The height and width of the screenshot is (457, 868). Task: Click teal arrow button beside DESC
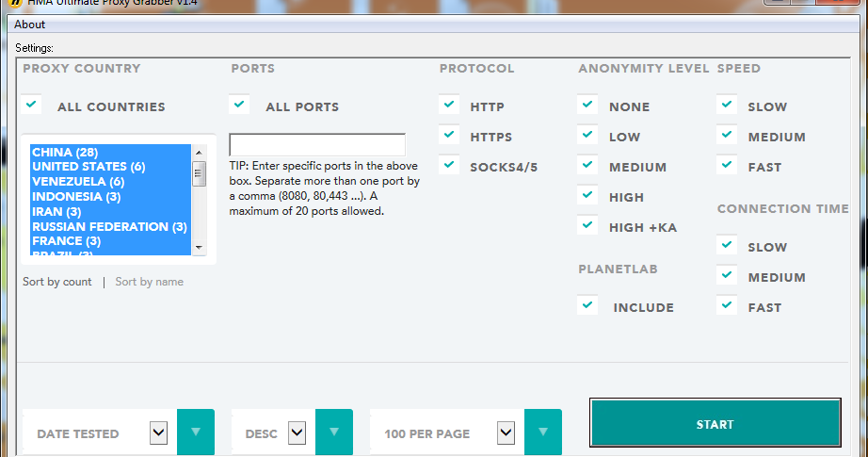pos(334,433)
